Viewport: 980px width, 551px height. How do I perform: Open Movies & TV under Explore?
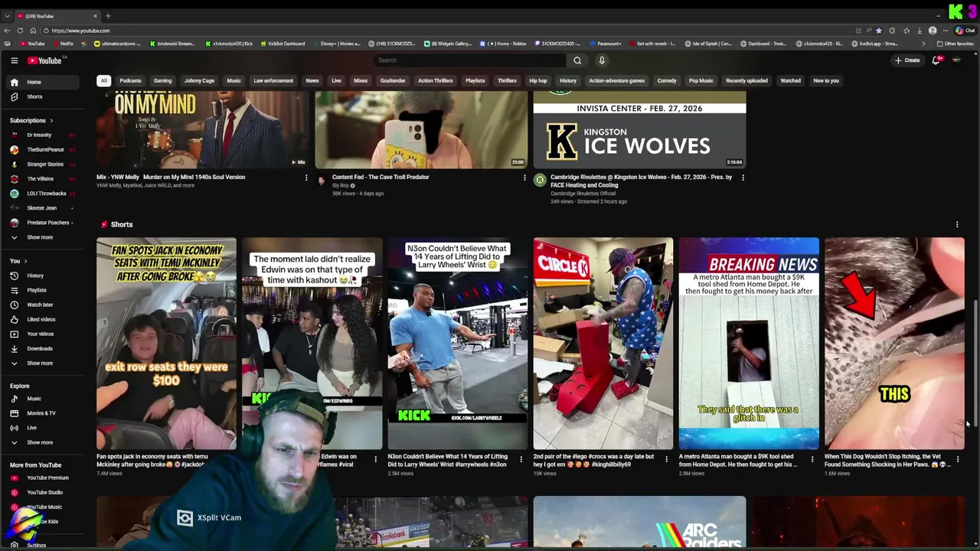tap(44, 413)
